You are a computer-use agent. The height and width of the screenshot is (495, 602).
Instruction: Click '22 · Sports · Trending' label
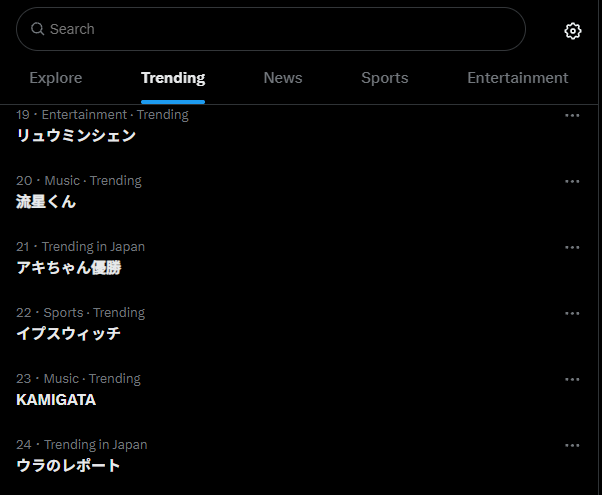[x=80, y=313]
